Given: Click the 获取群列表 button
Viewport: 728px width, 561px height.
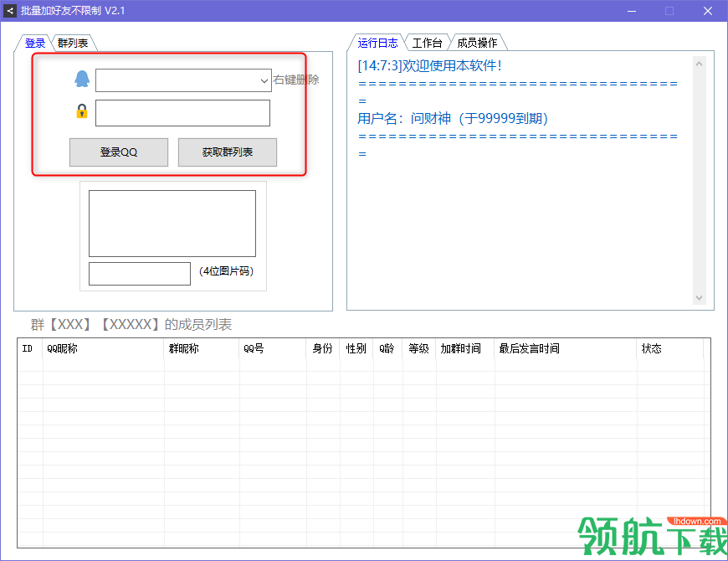Looking at the screenshot, I should (228, 152).
